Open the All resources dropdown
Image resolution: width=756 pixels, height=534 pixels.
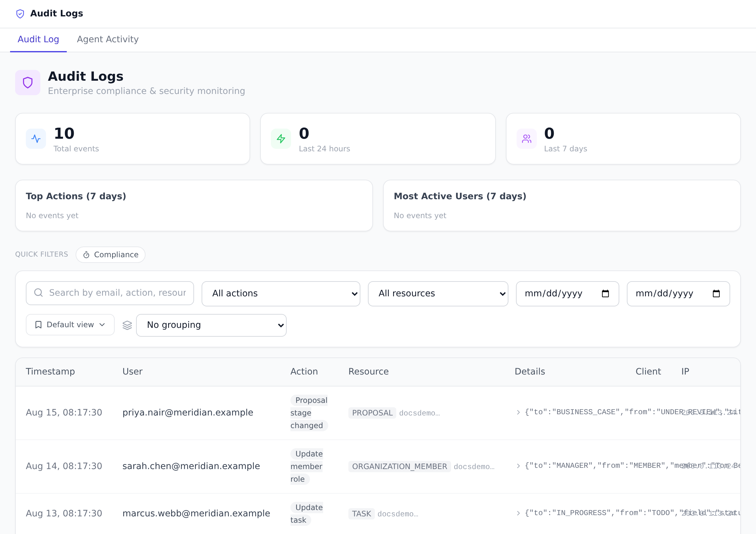438,293
